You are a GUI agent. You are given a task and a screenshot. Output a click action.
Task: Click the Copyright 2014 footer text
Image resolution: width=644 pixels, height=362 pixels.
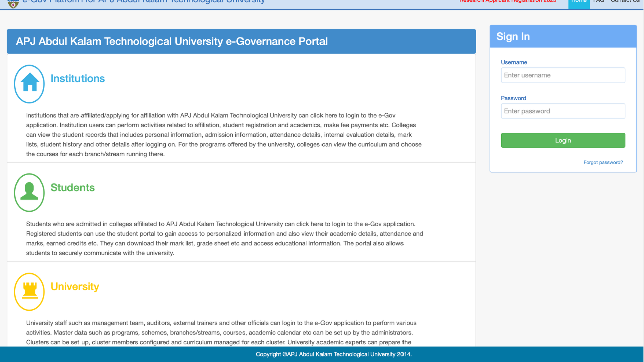click(334, 354)
